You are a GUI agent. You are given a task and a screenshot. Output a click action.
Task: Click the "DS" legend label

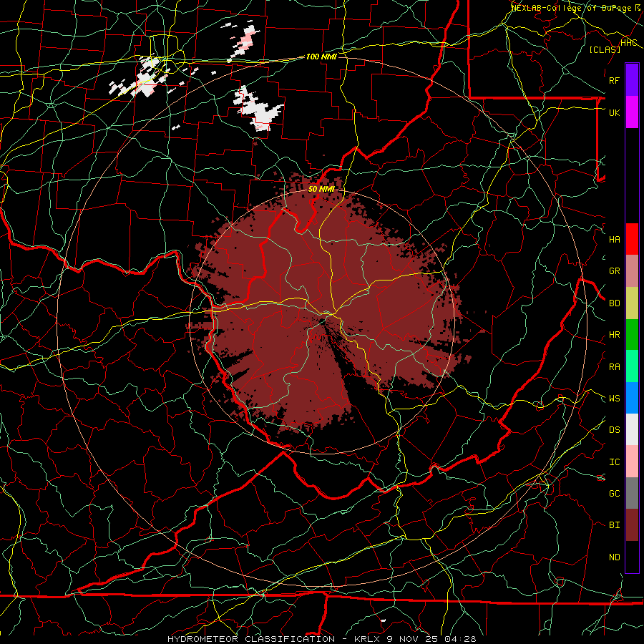point(614,430)
